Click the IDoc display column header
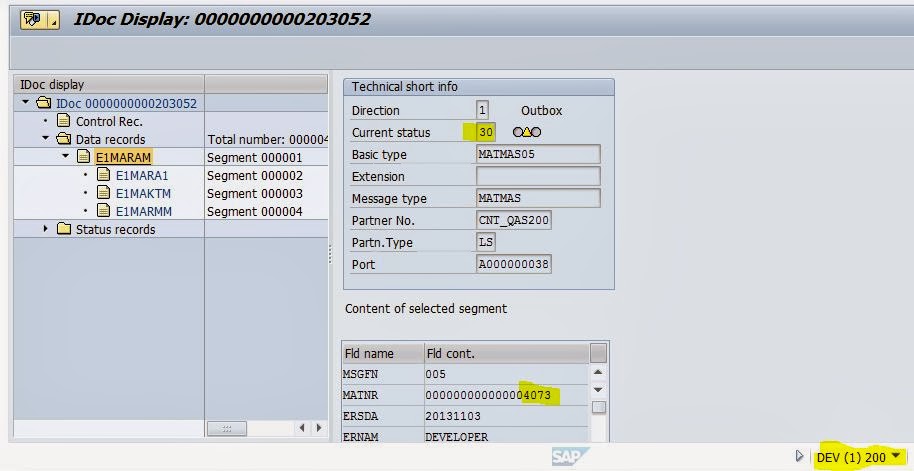 coord(109,84)
